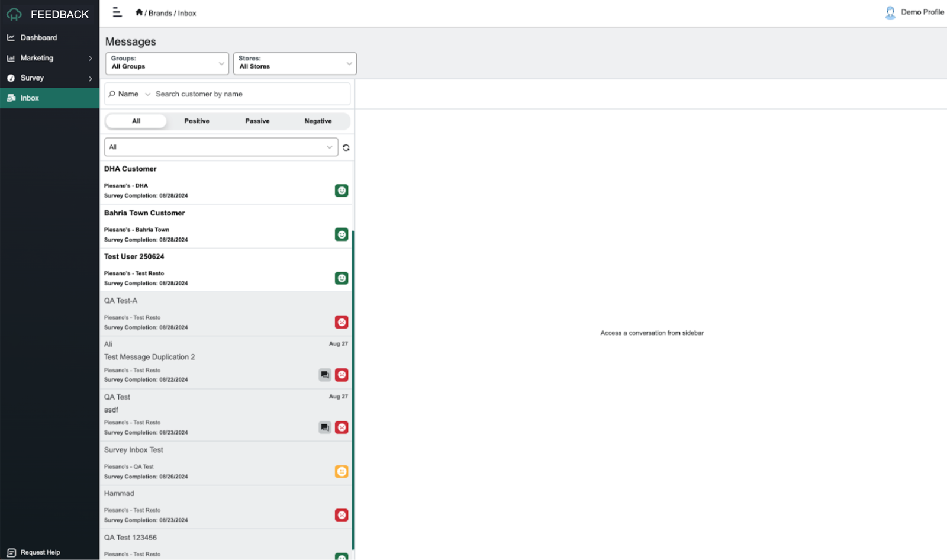Click the Survey icon in the sidebar

coord(11,78)
